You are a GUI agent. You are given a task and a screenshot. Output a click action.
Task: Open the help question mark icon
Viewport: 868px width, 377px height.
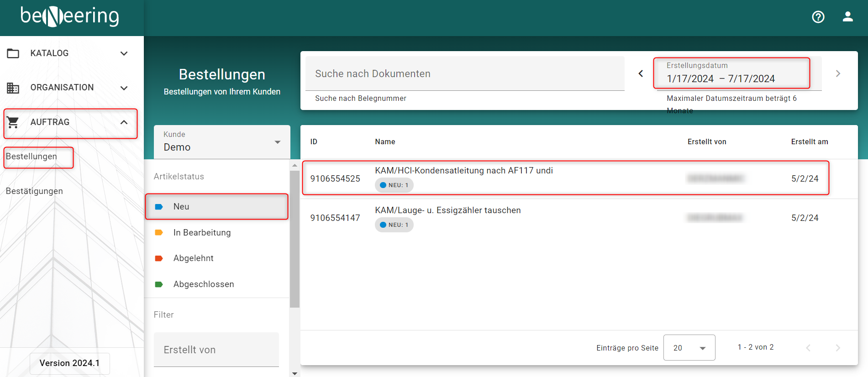[818, 17]
